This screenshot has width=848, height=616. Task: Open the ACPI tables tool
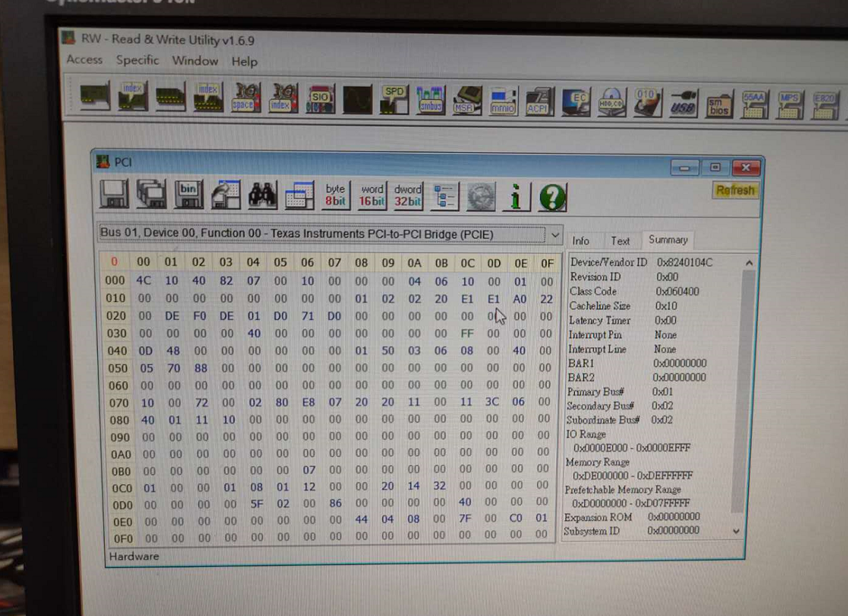[539, 102]
